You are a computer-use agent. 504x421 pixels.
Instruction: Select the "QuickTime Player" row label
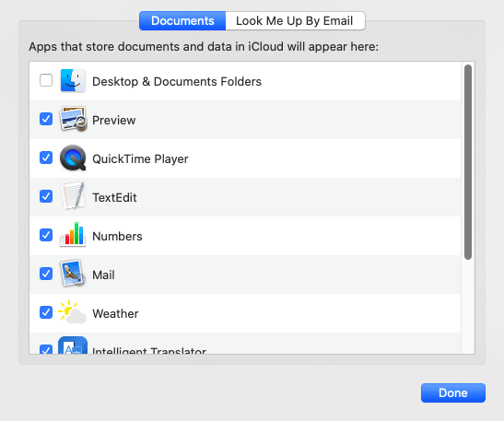pos(140,159)
